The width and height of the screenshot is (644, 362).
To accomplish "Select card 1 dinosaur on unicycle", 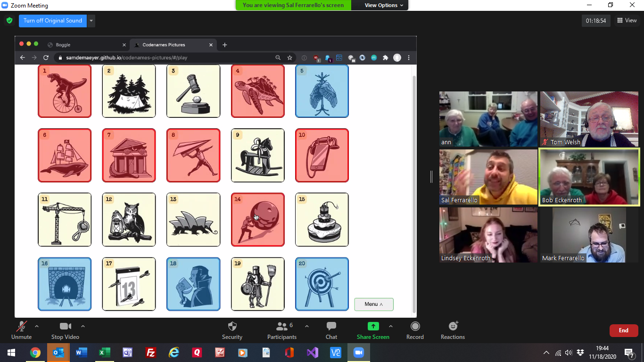I will point(65,91).
